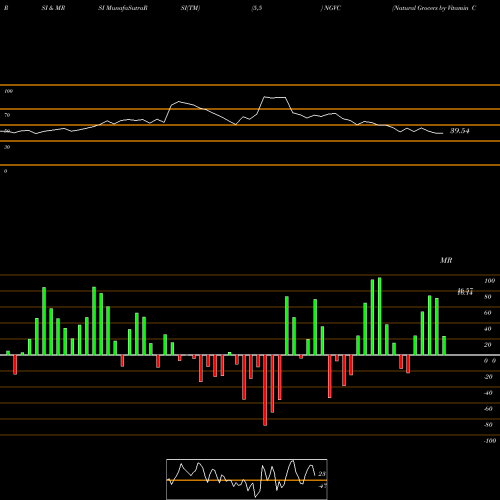Click the -20 label on MR axis

pyautogui.click(x=488, y=377)
